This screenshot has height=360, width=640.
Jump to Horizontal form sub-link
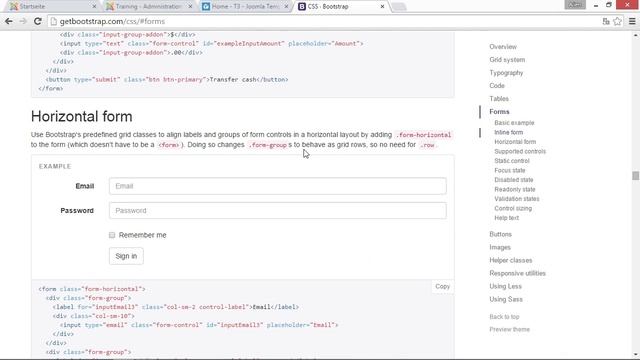(515, 142)
